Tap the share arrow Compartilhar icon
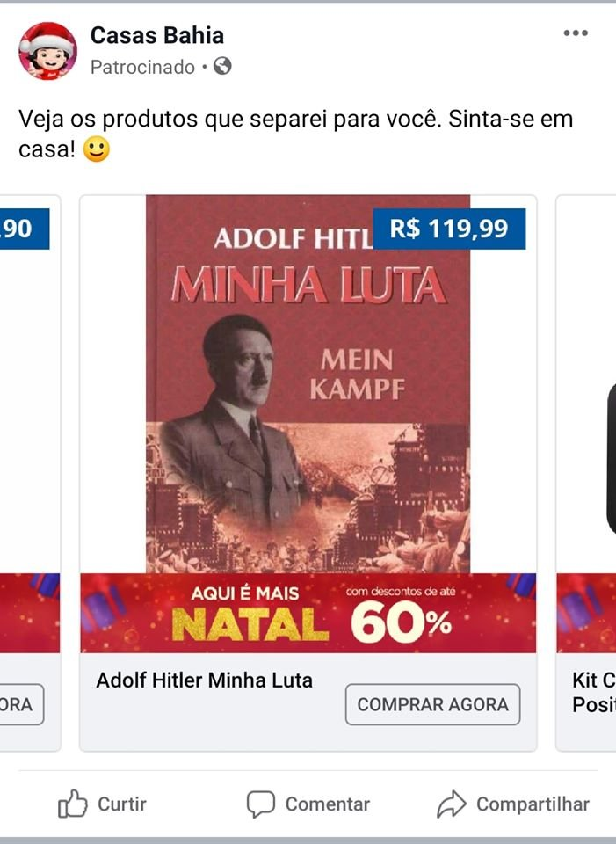The width and height of the screenshot is (616, 844). tap(451, 804)
